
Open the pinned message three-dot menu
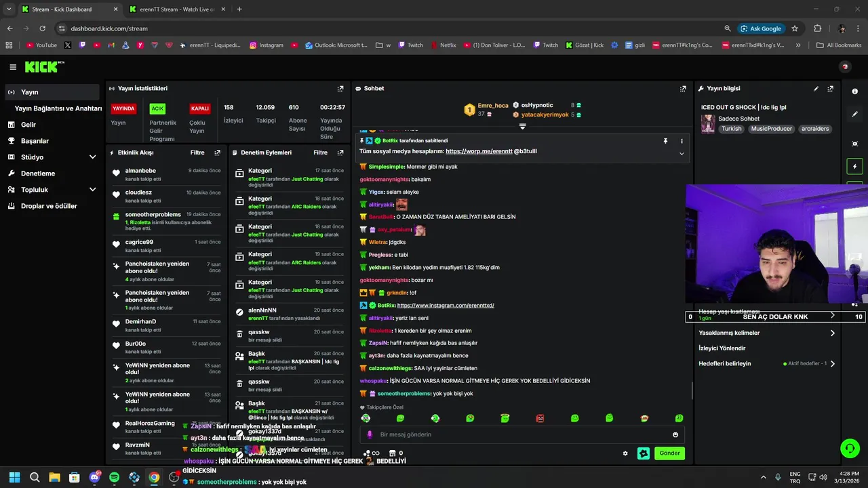(682, 141)
